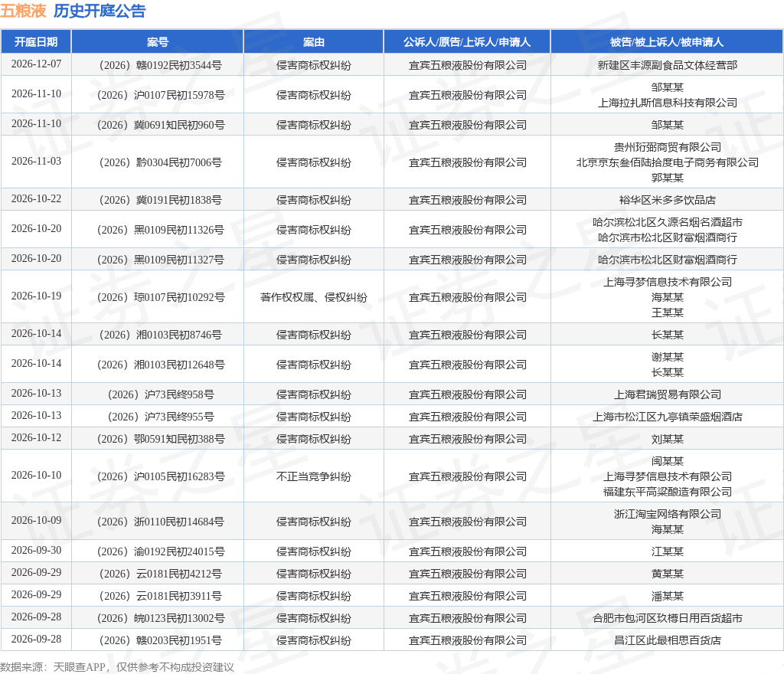
Task: Click the 著作权权属、侵权纠纷 cause cell
Action: (x=313, y=297)
